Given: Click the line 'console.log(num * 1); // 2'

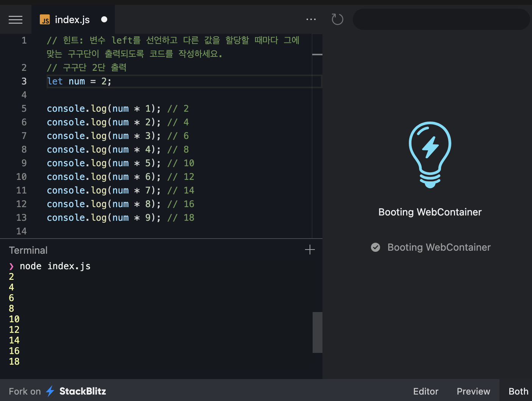Looking at the screenshot, I should pyautogui.click(x=118, y=109).
